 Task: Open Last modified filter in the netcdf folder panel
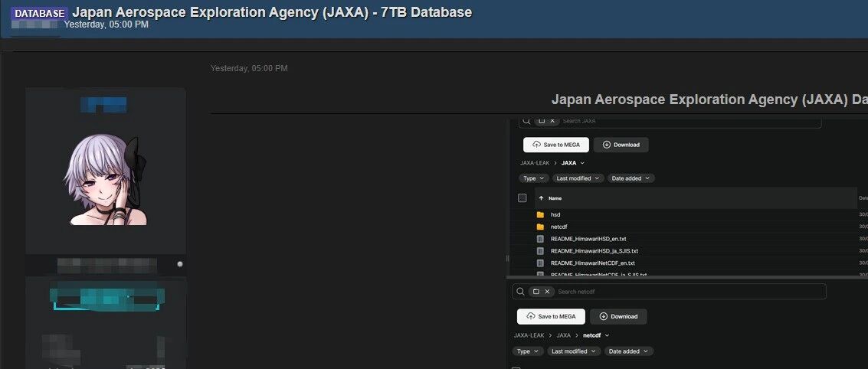(574, 351)
